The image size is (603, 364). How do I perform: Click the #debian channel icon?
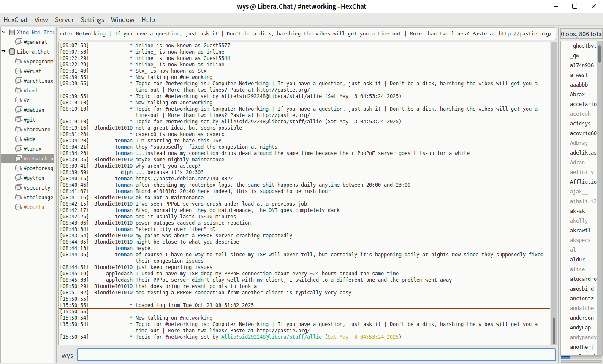19,110
